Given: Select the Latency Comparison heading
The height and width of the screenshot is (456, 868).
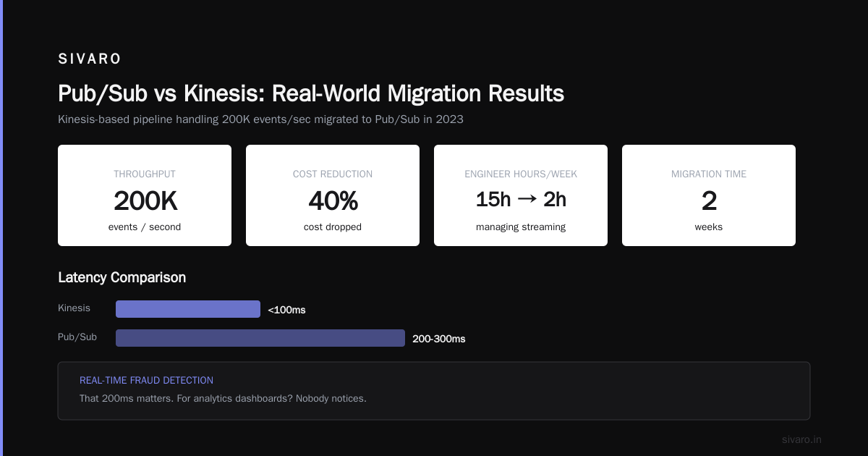Looking at the screenshot, I should point(122,277).
